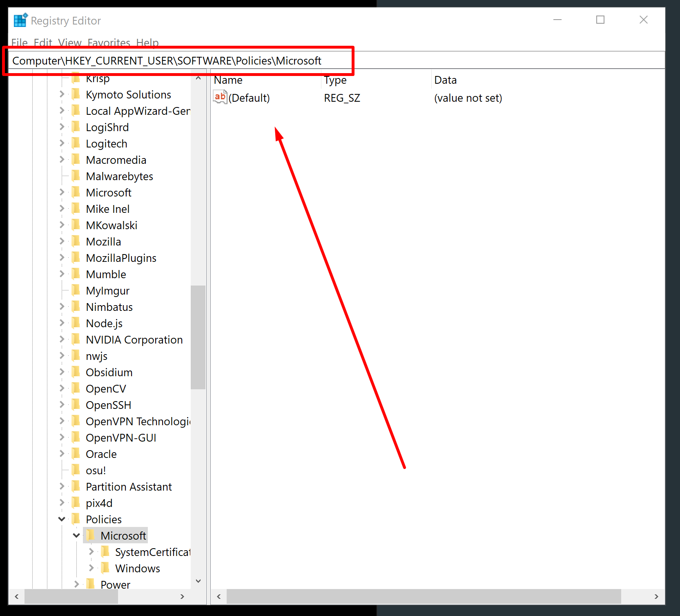680x616 pixels.
Task: Click the pix4d folder icon
Action: [76, 503]
